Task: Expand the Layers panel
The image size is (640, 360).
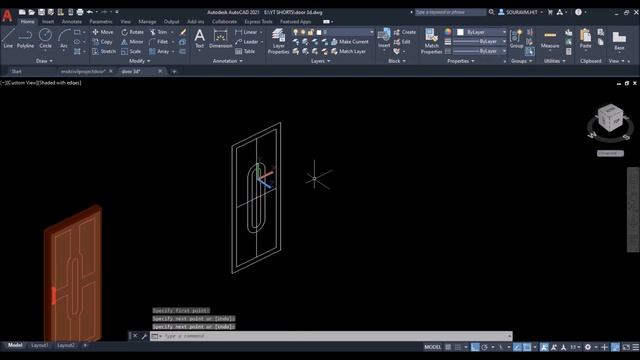Action: tap(320, 61)
